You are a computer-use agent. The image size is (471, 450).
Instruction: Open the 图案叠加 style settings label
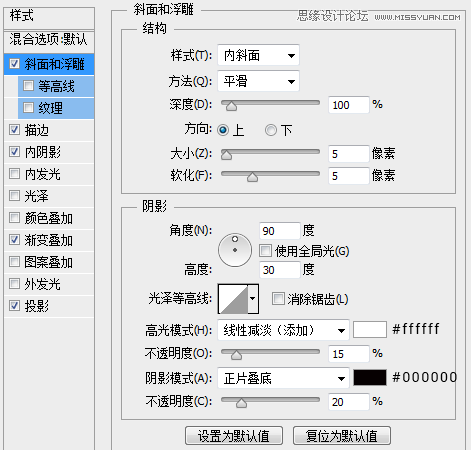click(x=49, y=262)
